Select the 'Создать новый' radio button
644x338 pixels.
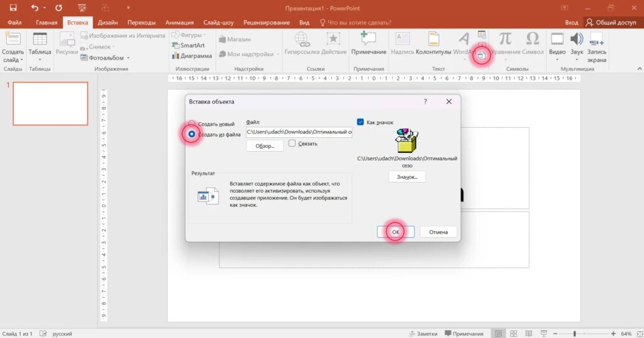click(192, 123)
